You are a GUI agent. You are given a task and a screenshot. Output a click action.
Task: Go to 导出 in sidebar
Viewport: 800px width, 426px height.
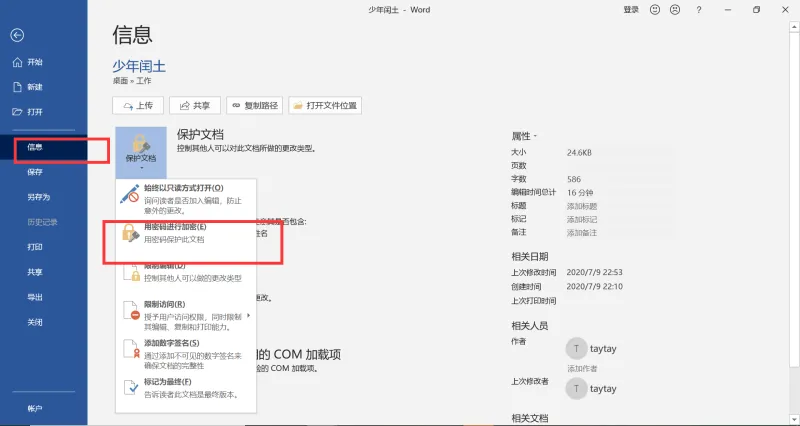(x=35, y=297)
